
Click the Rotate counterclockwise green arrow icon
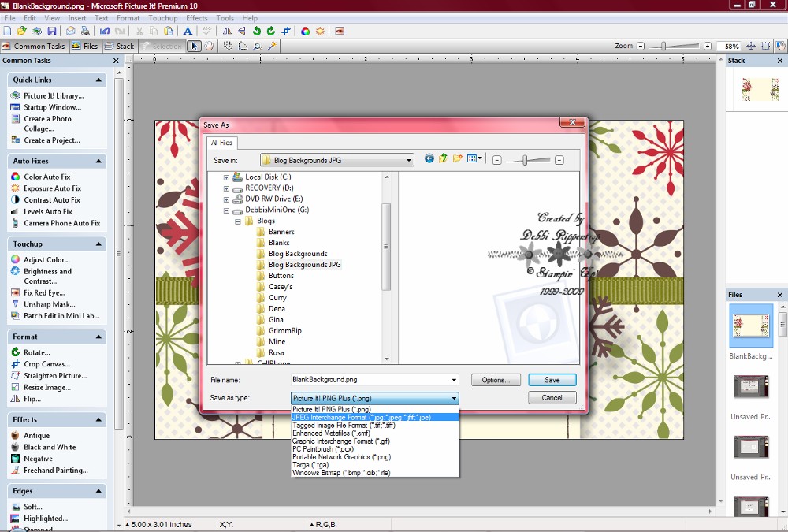pos(257,32)
